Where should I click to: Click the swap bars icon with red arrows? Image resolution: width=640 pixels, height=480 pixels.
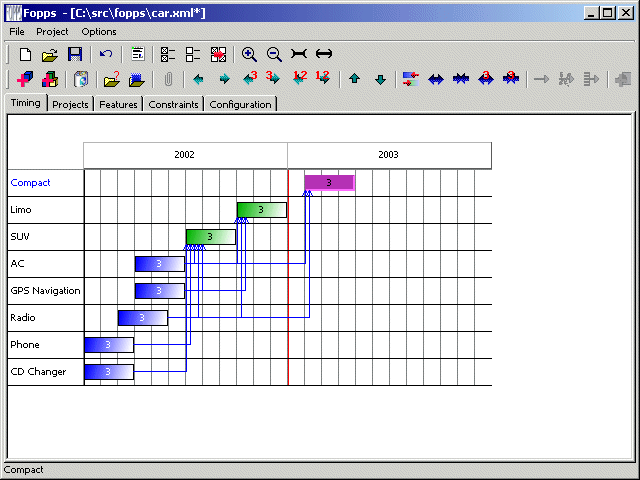[x=411, y=79]
